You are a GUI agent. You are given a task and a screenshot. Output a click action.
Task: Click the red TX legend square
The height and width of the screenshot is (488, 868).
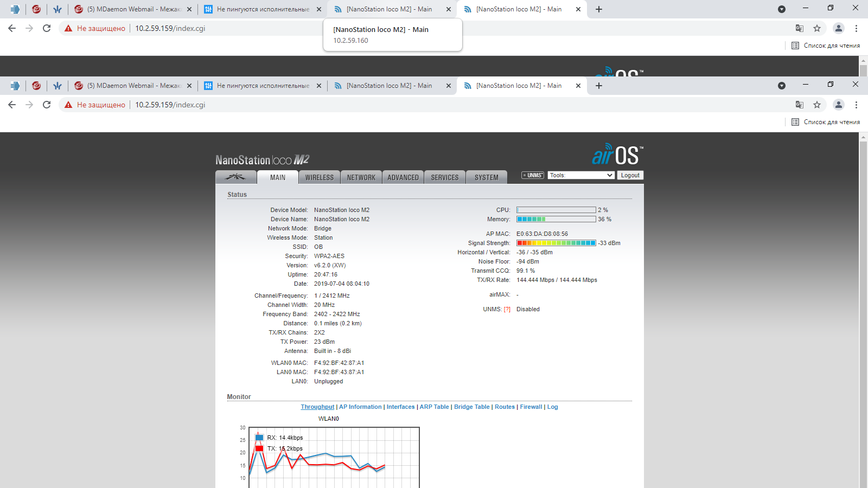tap(259, 448)
